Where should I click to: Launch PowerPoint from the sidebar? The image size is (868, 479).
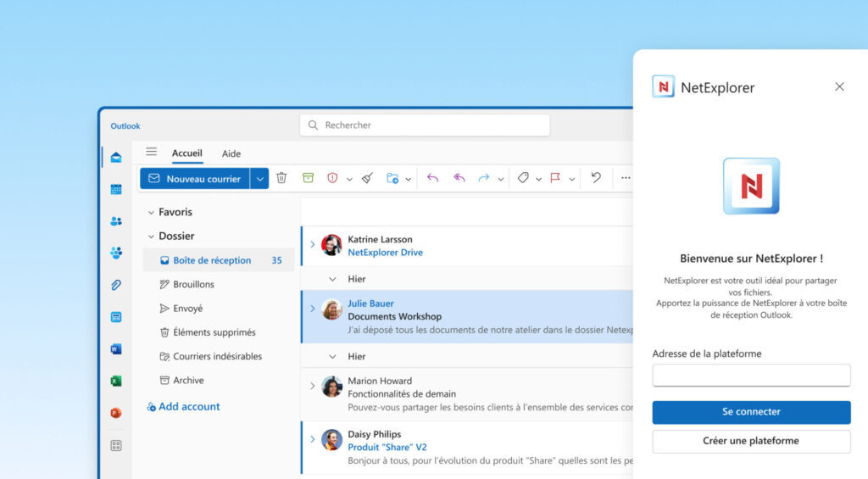click(x=115, y=413)
